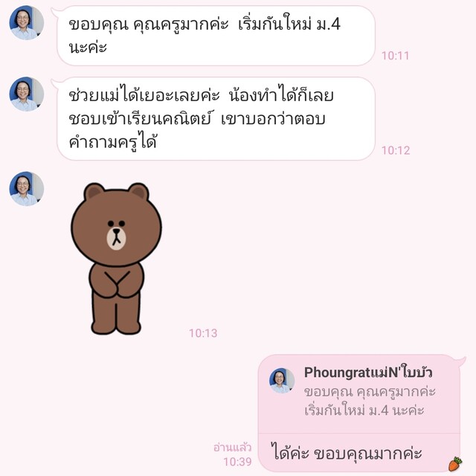Tap sender avatar beside the 10:12 message
The image size is (476, 476).
(27, 94)
